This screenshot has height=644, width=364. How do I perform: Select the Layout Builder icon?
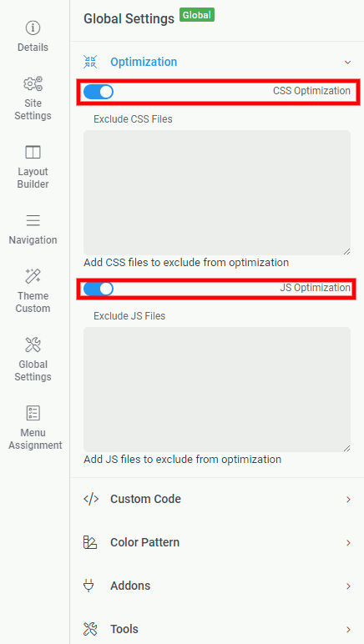pyautogui.click(x=33, y=152)
